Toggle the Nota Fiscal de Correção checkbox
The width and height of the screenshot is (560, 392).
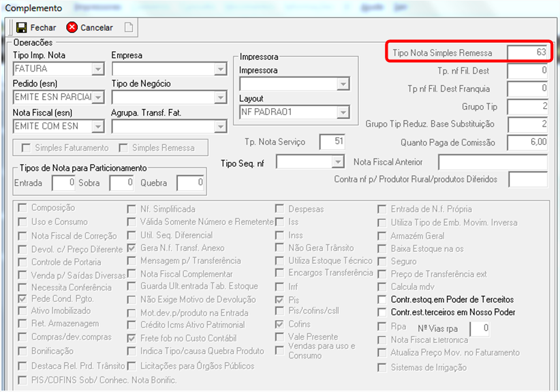point(22,235)
